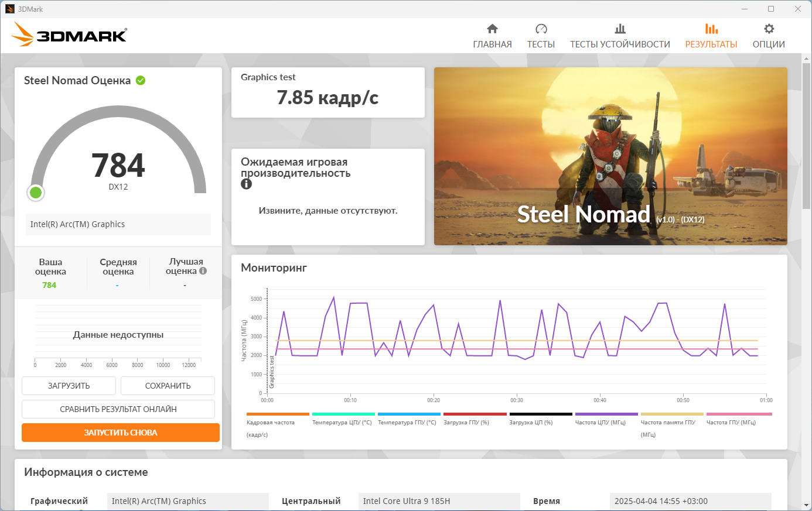
Task: Click info icon under Ожидаемая игровая производительность
Action: [246, 184]
